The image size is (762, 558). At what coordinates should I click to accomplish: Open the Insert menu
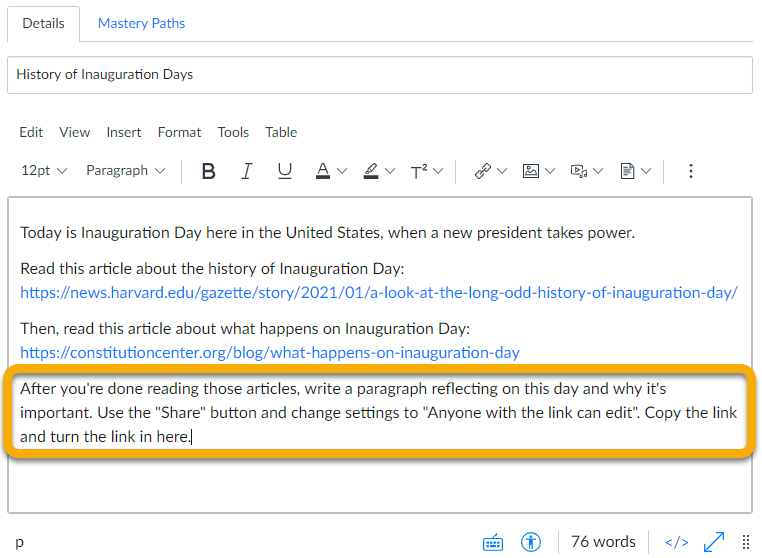124,132
